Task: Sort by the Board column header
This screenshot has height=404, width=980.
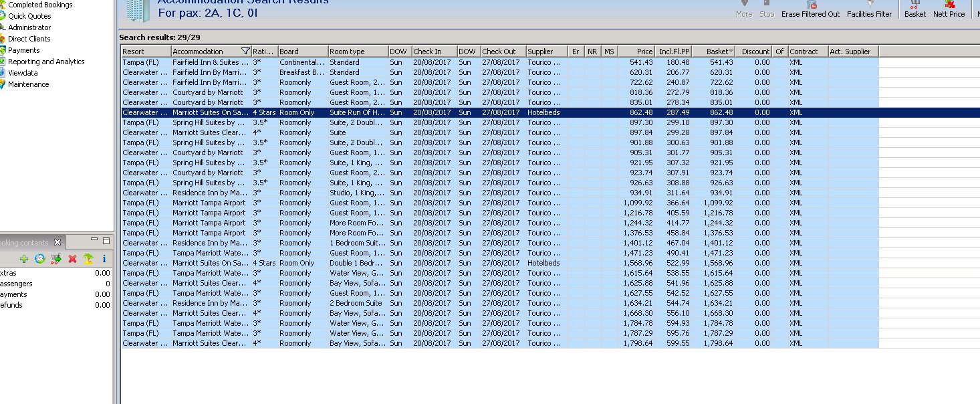Action: 303,52
